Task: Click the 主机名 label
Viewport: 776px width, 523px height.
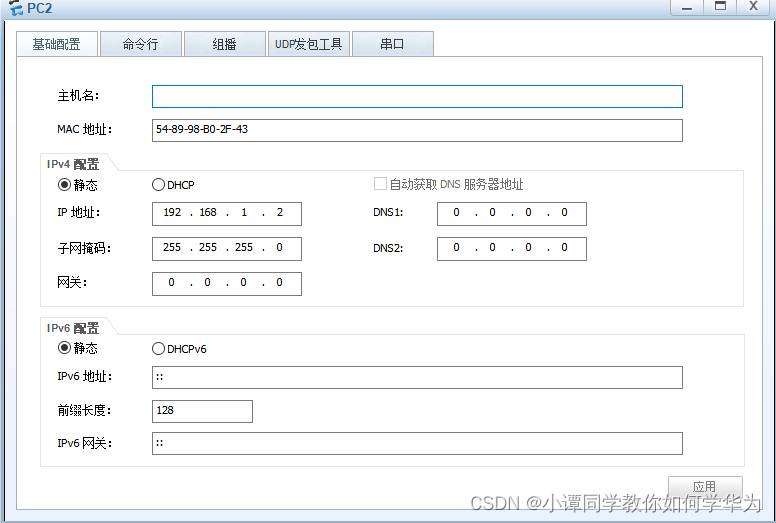Action: pyautogui.click(x=78, y=95)
